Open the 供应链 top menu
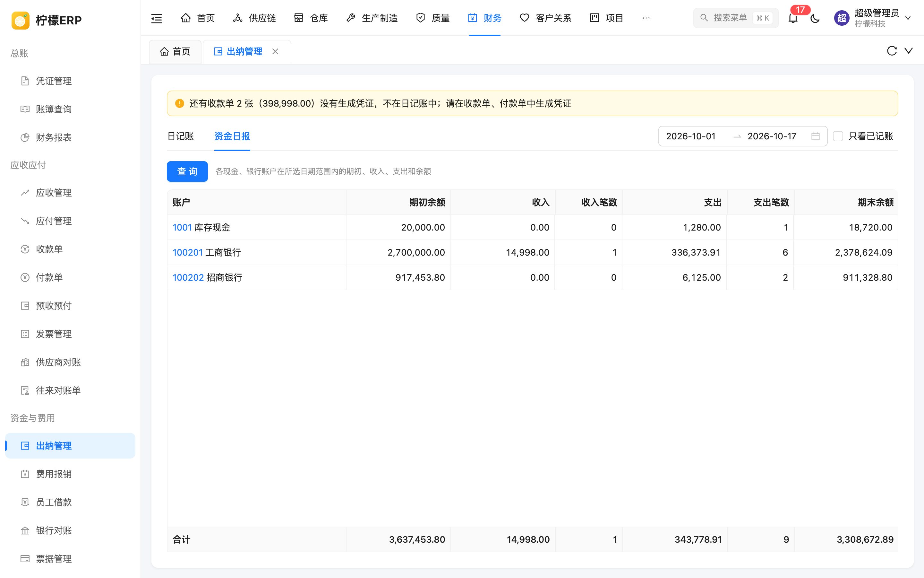The image size is (924, 578). point(254,18)
